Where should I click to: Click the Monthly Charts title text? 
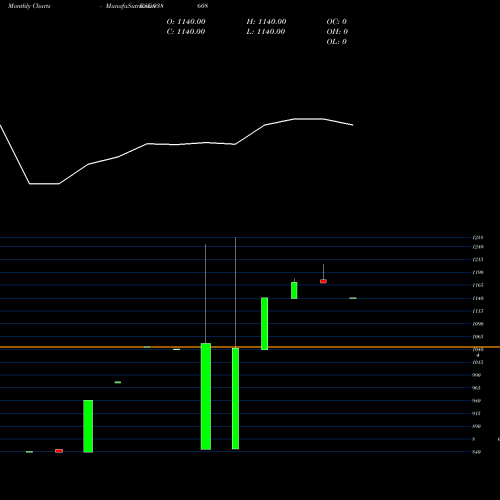click(29, 6)
